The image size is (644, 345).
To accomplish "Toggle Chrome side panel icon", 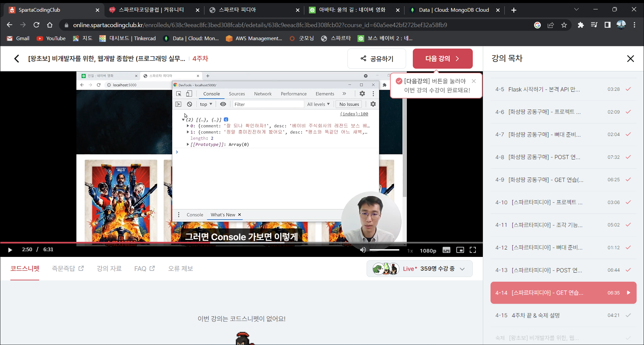I will click(607, 25).
